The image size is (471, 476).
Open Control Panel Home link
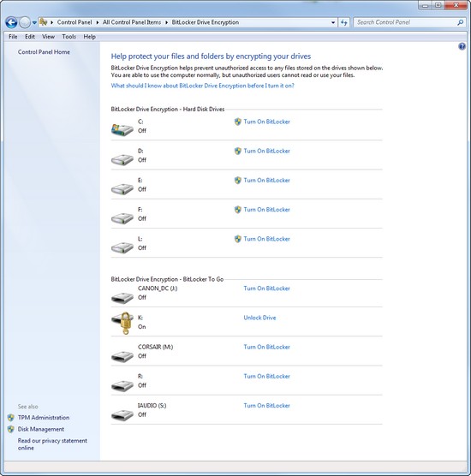pyautogui.click(x=44, y=52)
